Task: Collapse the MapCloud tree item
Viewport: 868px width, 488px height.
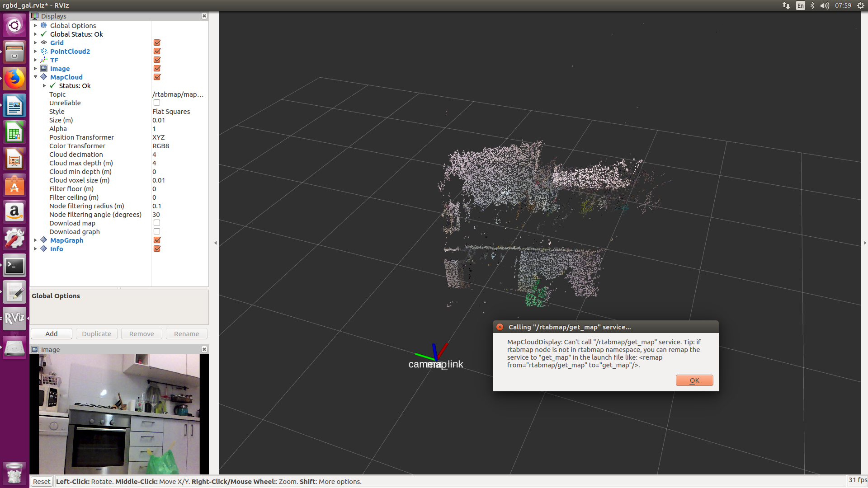Action: (x=35, y=77)
